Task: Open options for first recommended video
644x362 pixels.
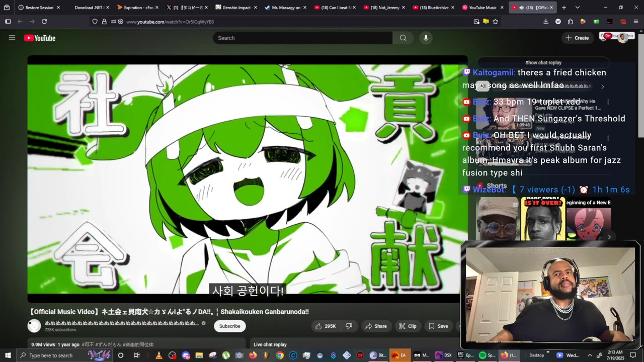Action: 608,102
